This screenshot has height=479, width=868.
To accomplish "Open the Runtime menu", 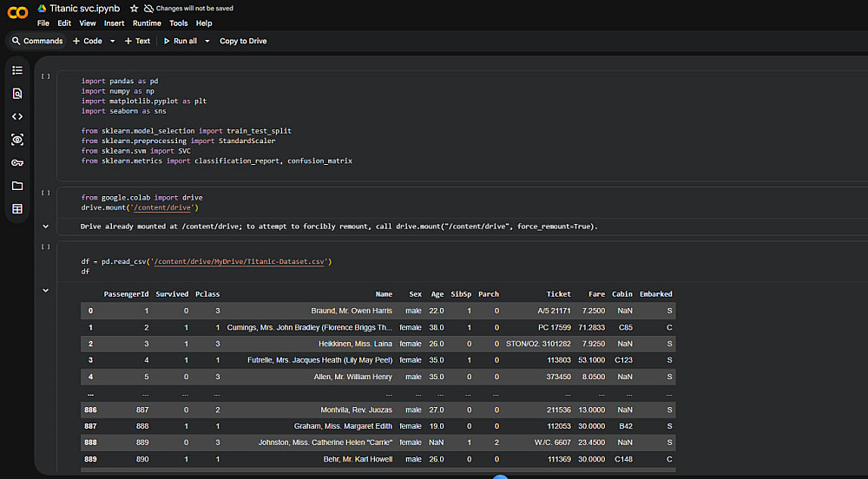I will click(x=147, y=23).
